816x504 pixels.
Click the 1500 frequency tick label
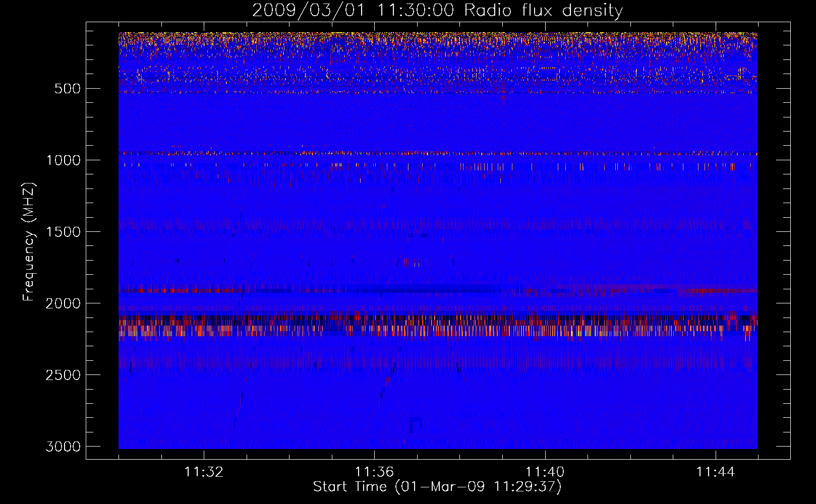click(x=63, y=232)
